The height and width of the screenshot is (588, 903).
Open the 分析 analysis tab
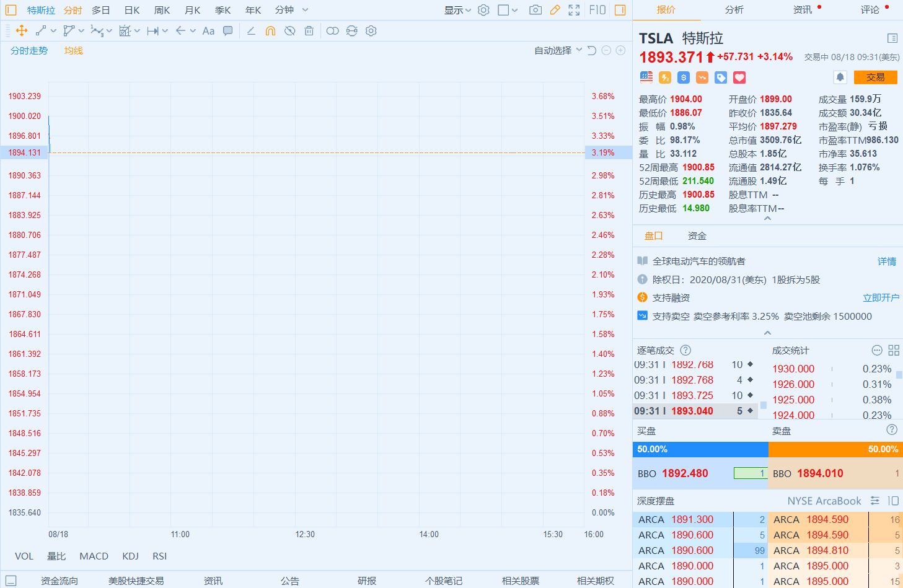click(x=734, y=9)
